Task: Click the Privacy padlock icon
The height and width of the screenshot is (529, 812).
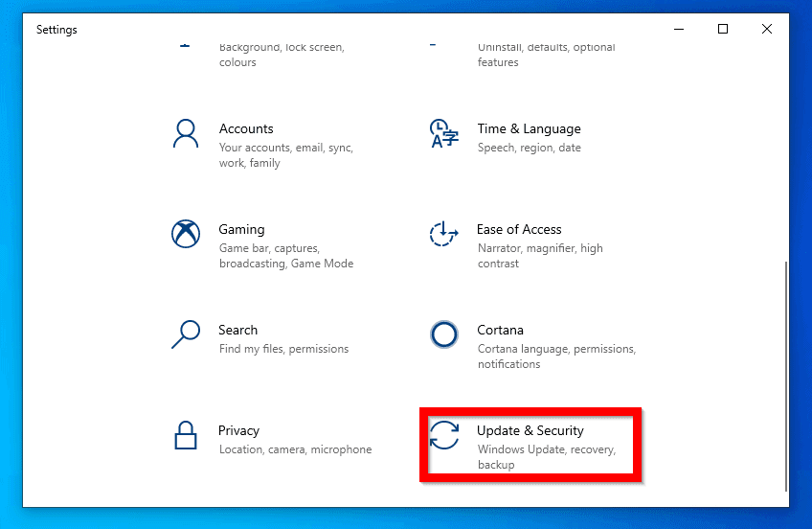Action: tap(186, 435)
